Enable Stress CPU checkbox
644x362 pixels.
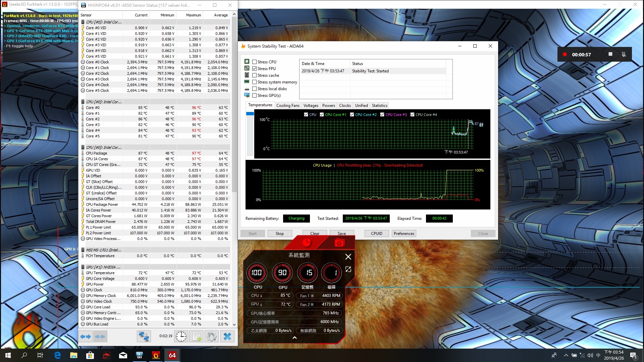255,62
